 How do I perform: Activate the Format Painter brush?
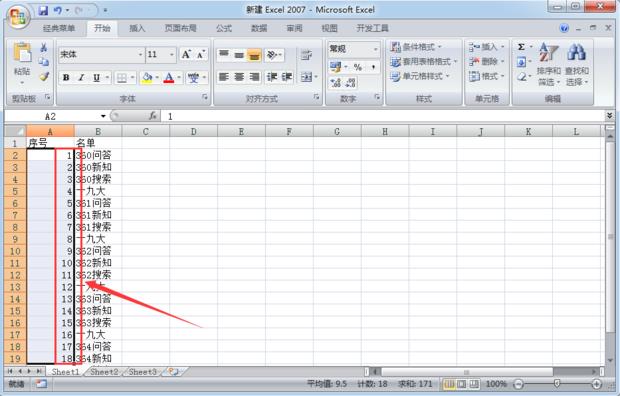tap(44, 76)
